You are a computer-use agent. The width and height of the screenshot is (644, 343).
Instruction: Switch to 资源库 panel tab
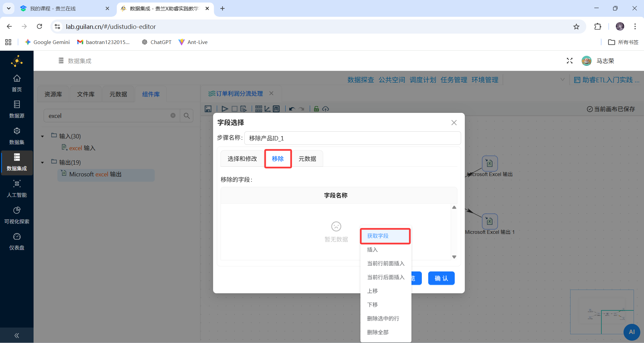(53, 94)
